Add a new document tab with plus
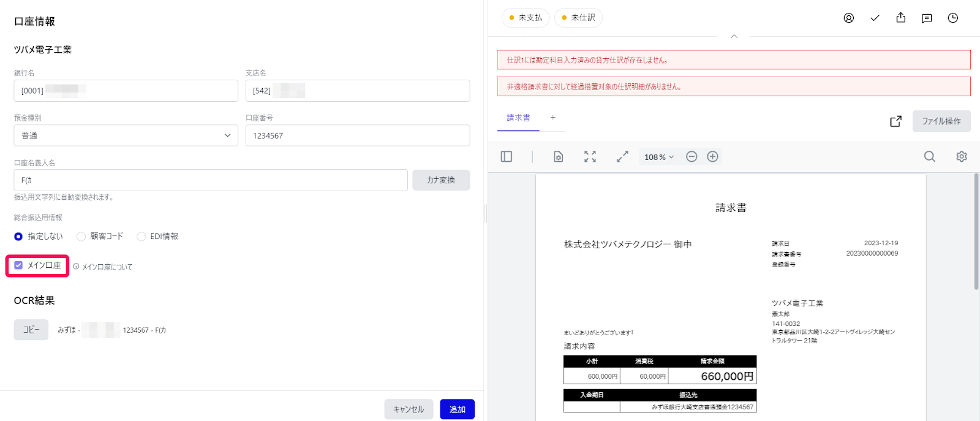The width and height of the screenshot is (980, 421). point(553,118)
